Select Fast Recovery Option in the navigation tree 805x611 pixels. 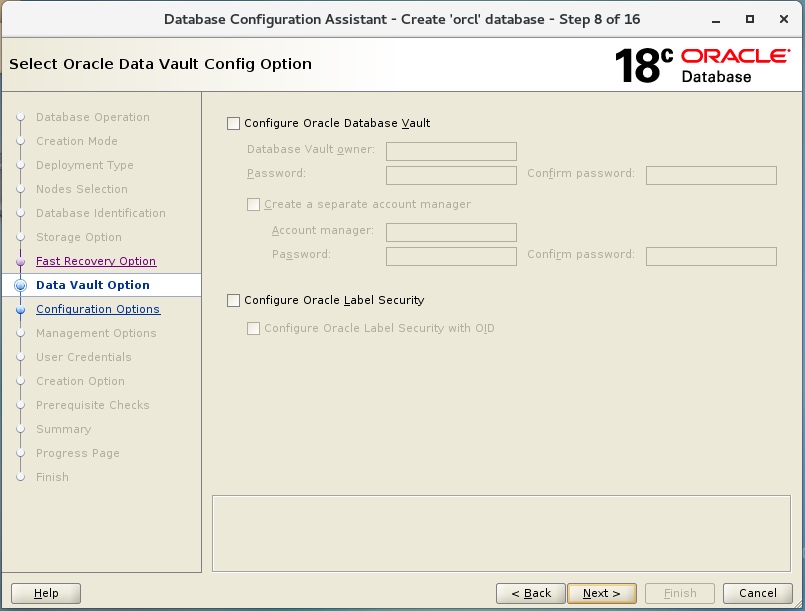(96, 261)
